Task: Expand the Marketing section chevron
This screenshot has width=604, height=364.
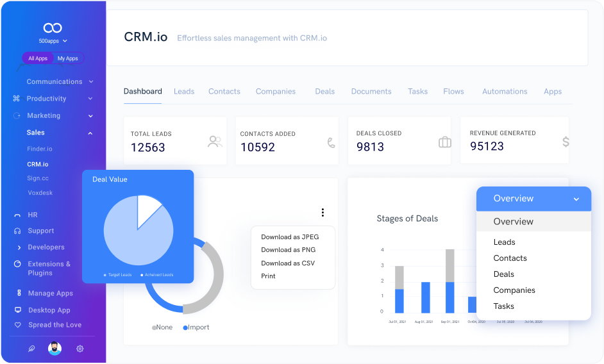Action: coord(90,116)
